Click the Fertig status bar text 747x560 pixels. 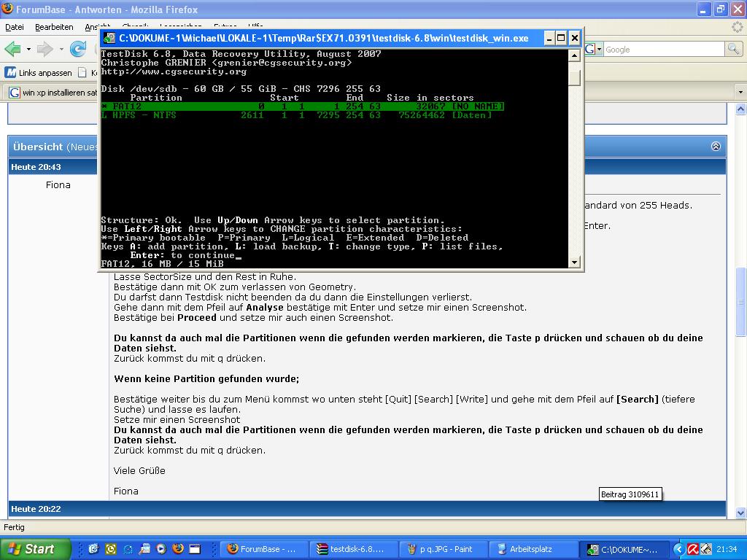click(14, 527)
